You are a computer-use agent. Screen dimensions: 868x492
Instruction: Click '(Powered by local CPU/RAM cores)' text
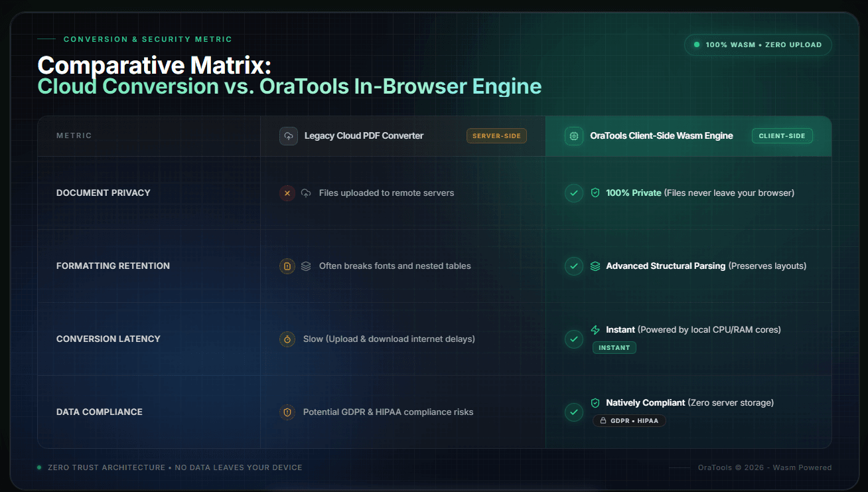pyautogui.click(x=709, y=330)
